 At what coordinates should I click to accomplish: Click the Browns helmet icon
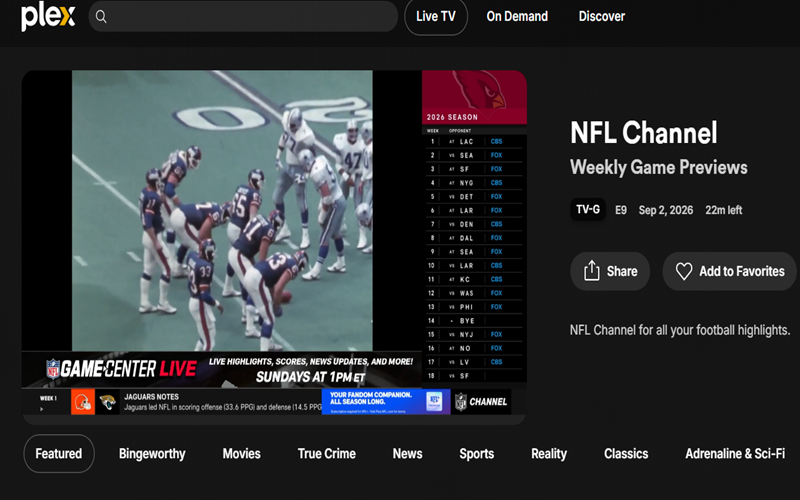click(83, 402)
